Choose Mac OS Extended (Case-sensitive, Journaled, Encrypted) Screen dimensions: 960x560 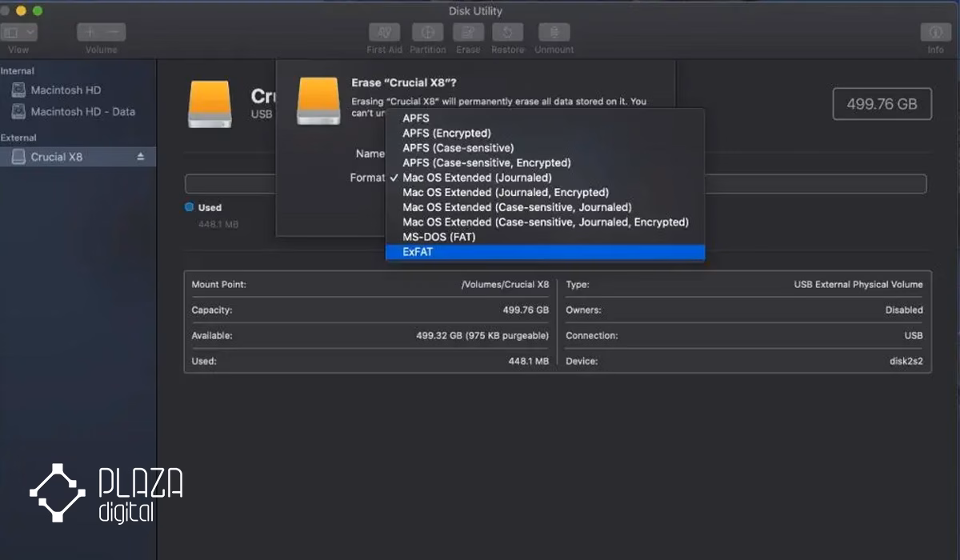tap(545, 222)
